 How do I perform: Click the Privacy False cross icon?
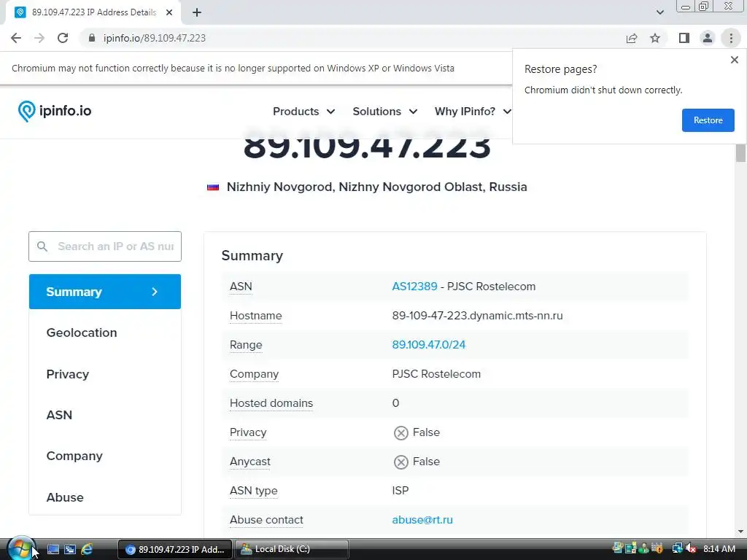[x=401, y=433]
